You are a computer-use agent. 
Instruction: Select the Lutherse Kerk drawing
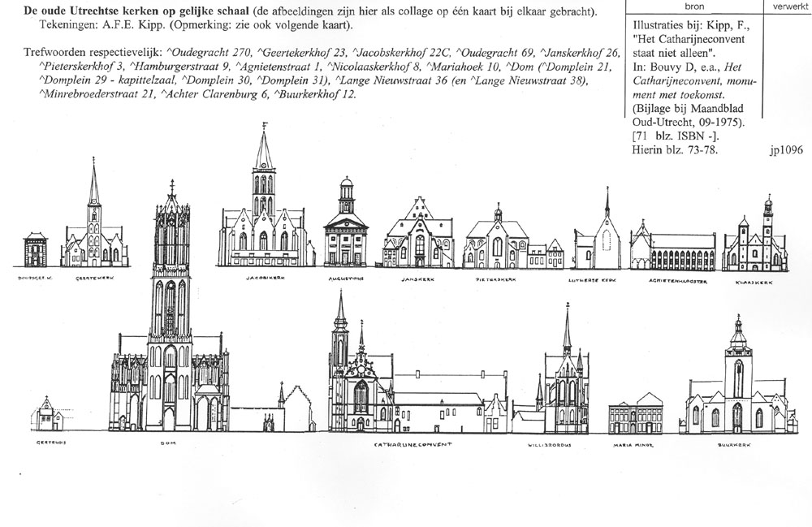601,240
